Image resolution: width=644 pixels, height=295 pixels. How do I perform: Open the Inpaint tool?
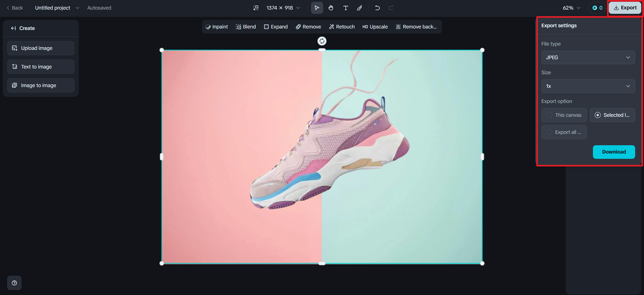[x=217, y=27]
